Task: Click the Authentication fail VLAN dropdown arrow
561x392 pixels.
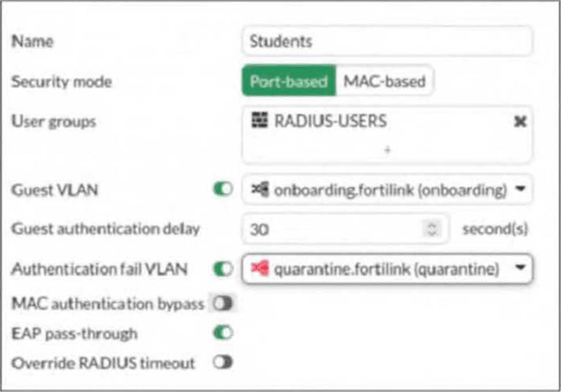Action: coord(521,269)
